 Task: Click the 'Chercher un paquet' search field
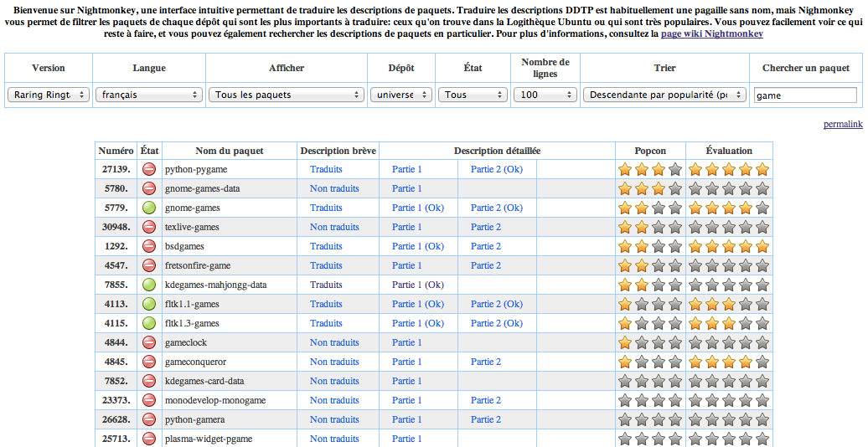pyautogui.click(x=805, y=95)
